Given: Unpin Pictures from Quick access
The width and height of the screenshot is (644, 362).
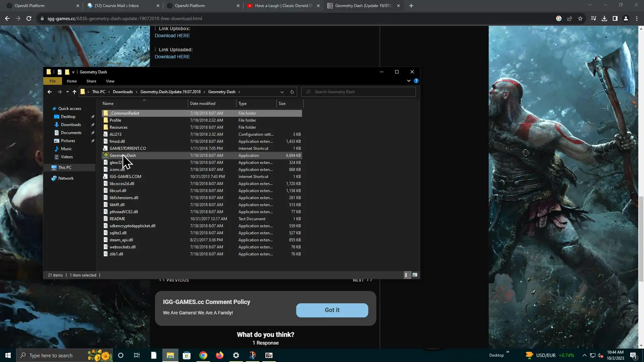Looking at the screenshot, I should pos(93,141).
